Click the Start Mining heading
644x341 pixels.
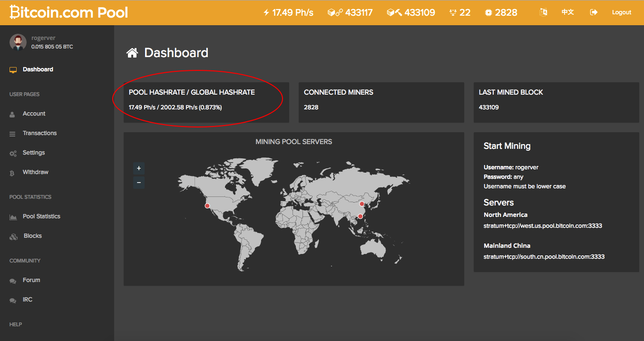click(507, 146)
